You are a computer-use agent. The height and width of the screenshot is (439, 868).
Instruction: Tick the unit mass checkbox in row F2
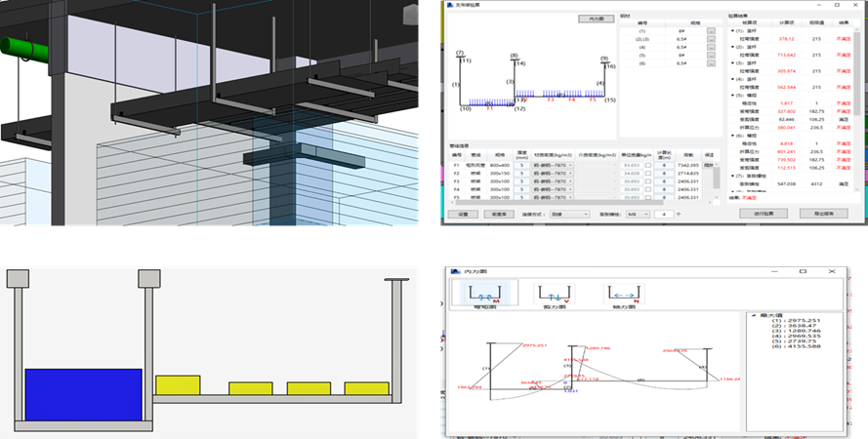click(x=647, y=174)
